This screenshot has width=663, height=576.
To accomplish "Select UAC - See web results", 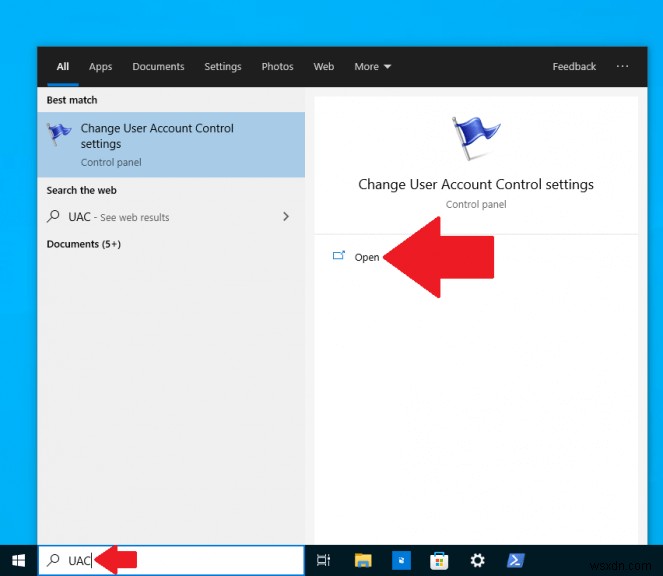I will [171, 217].
